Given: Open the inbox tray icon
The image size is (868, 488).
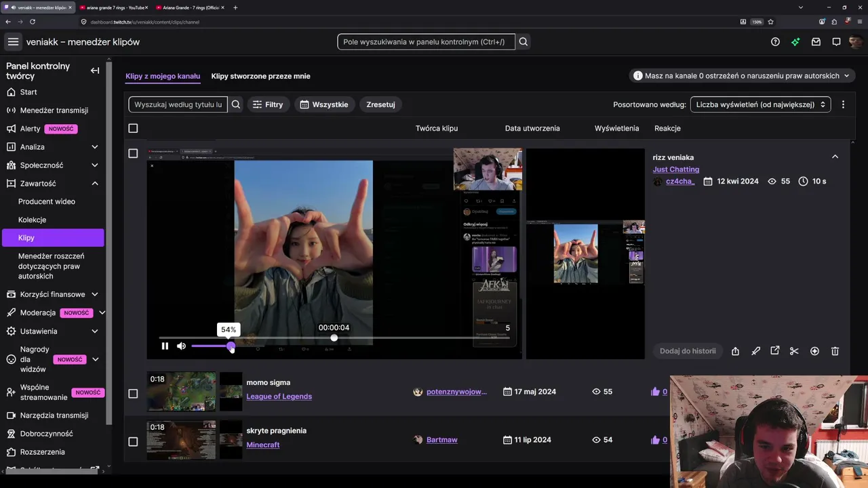Looking at the screenshot, I should click(x=816, y=42).
